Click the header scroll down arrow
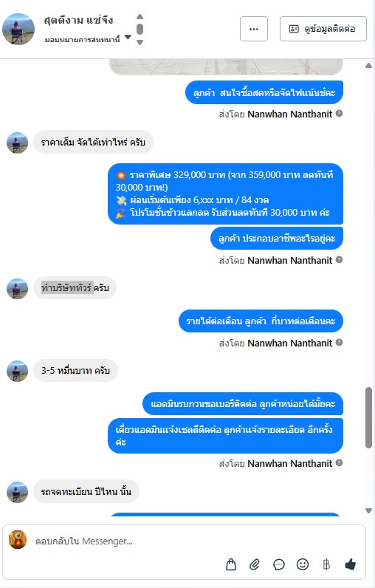This screenshot has width=375, height=588. coord(140,42)
